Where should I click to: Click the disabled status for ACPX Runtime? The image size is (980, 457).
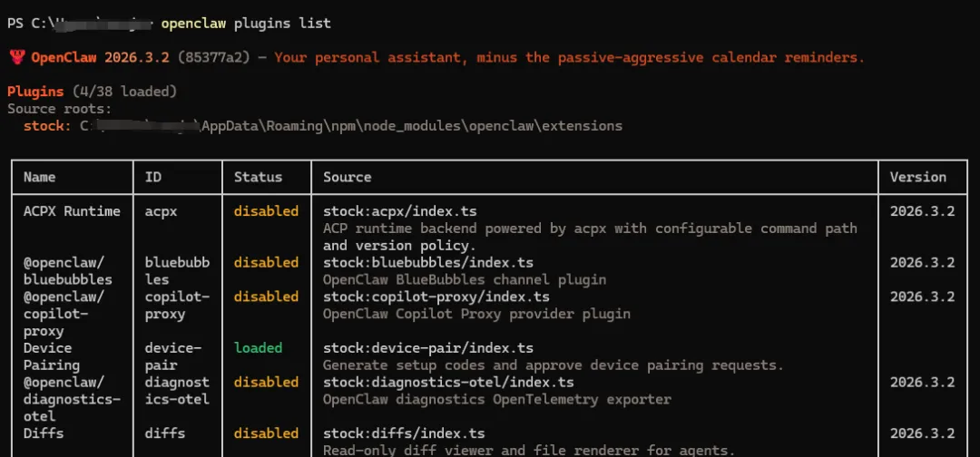pos(266,211)
